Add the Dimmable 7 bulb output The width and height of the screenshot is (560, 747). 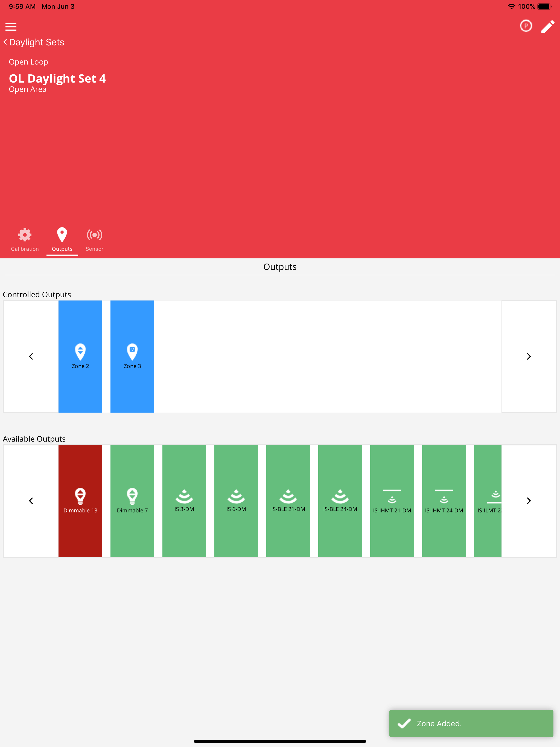click(x=132, y=500)
